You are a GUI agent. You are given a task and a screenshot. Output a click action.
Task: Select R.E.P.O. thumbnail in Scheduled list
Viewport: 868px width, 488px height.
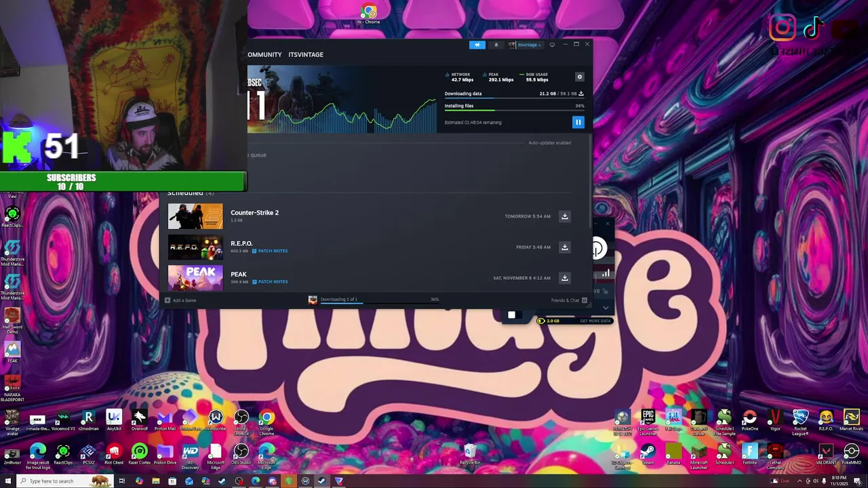[195, 247]
